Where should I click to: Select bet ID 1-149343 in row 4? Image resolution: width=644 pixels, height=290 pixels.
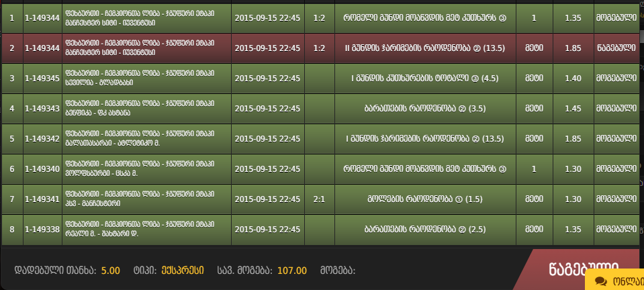(x=42, y=109)
